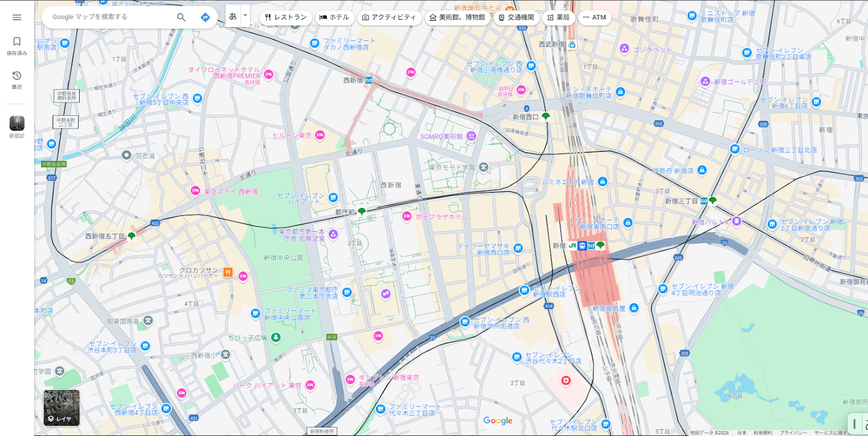Open the 利用規約 terms link
The image size is (868, 436).
[x=763, y=433]
